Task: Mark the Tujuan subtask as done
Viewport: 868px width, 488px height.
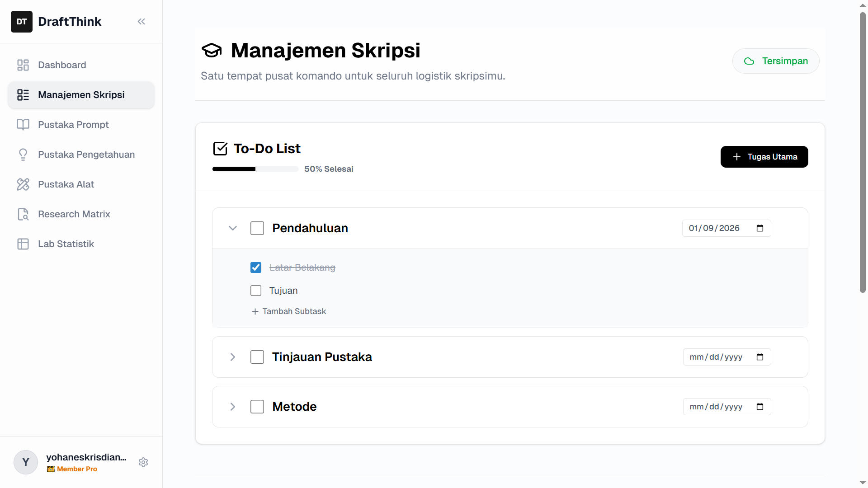Action: click(256, 291)
